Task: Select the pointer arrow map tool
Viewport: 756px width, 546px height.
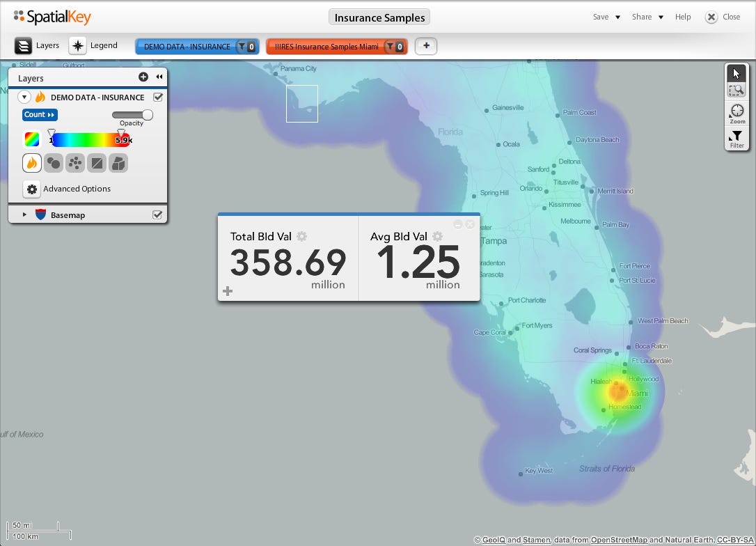Action: click(737, 73)
